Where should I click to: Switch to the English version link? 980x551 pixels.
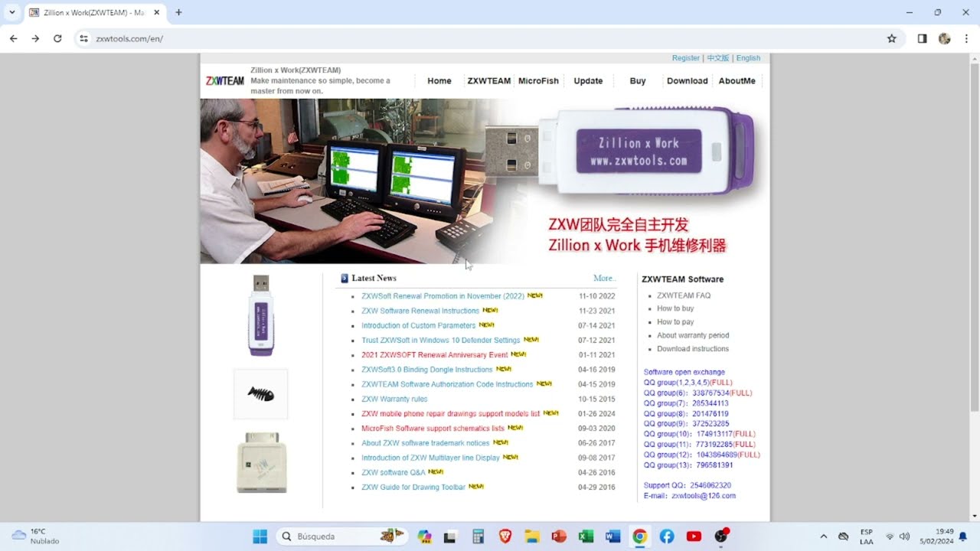[748, 58]
